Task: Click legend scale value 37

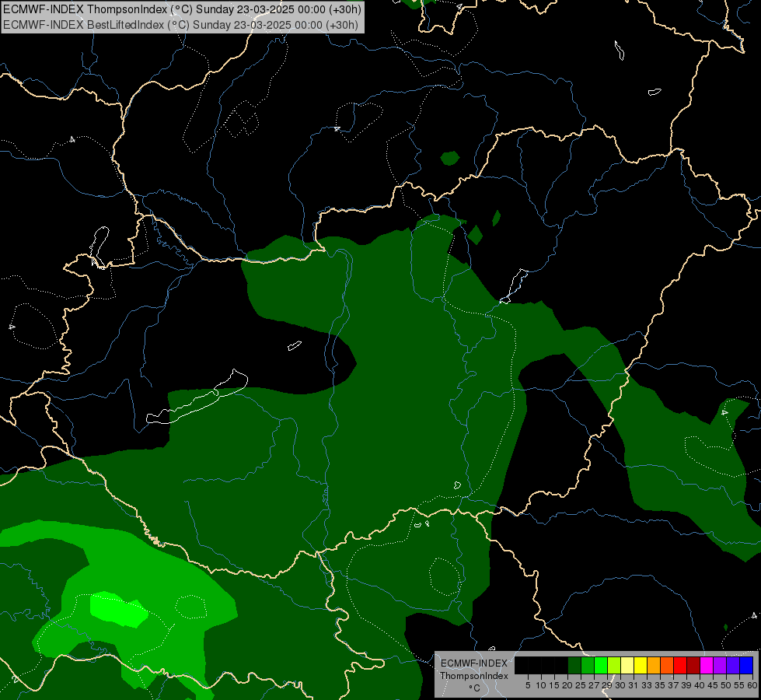Action: [x=673, y=685]
